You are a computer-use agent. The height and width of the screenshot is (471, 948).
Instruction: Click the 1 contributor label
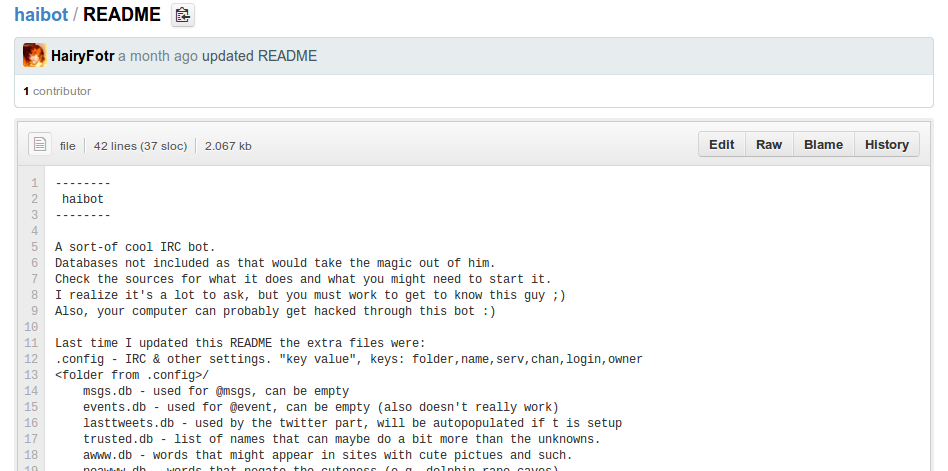(x=57, y=91)
